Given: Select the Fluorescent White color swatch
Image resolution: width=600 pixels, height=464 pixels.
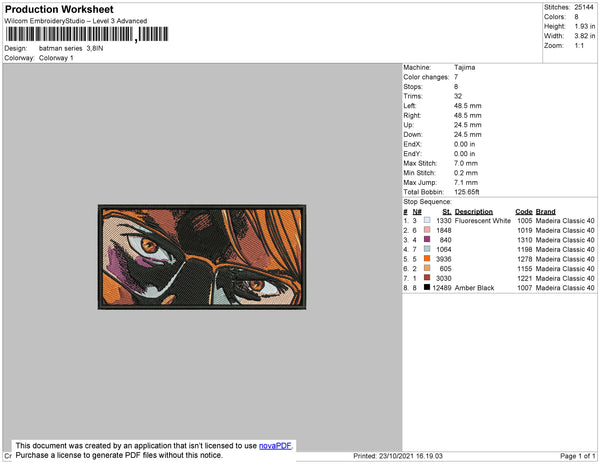Looking at the screenshot, I should point(427,220).
